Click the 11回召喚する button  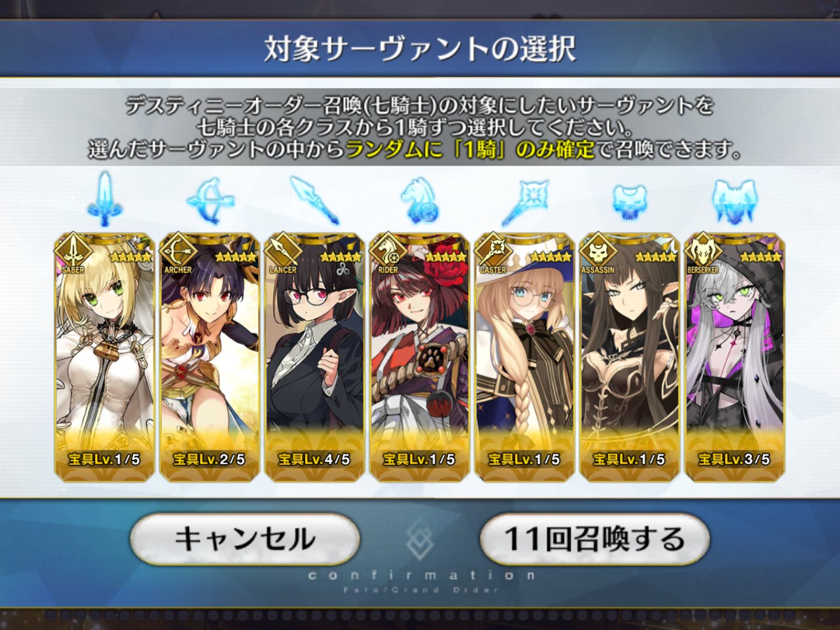[x=594, y=539]
